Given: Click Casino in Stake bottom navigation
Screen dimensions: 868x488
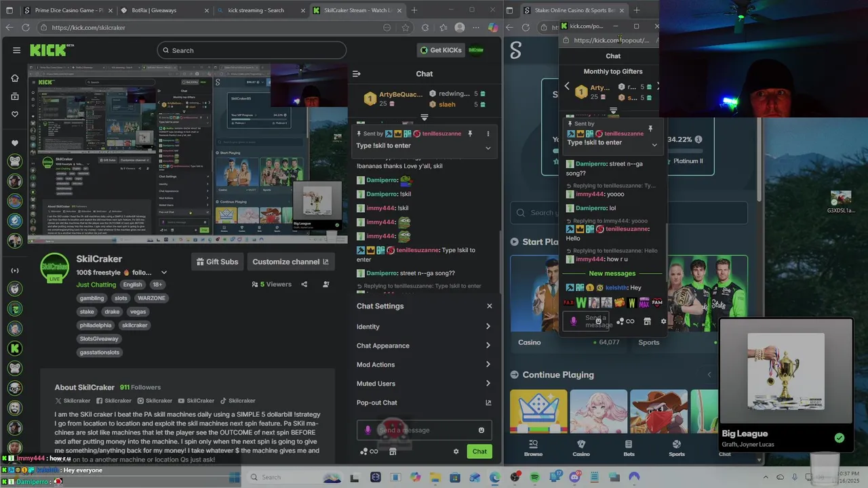Looking at the screenshot, I should [581, 448].
